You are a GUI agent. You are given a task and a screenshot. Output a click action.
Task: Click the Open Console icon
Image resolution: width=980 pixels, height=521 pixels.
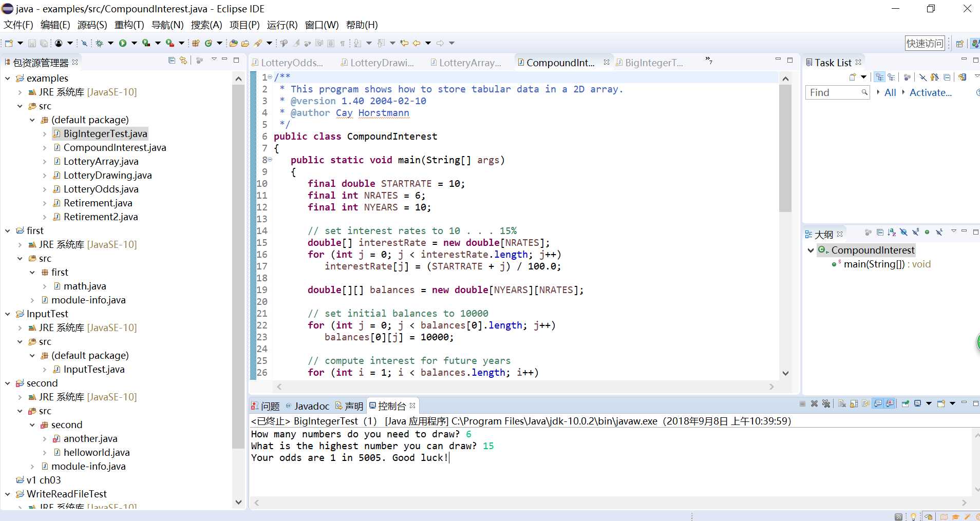pyautogui.click(x=941, y=403)
